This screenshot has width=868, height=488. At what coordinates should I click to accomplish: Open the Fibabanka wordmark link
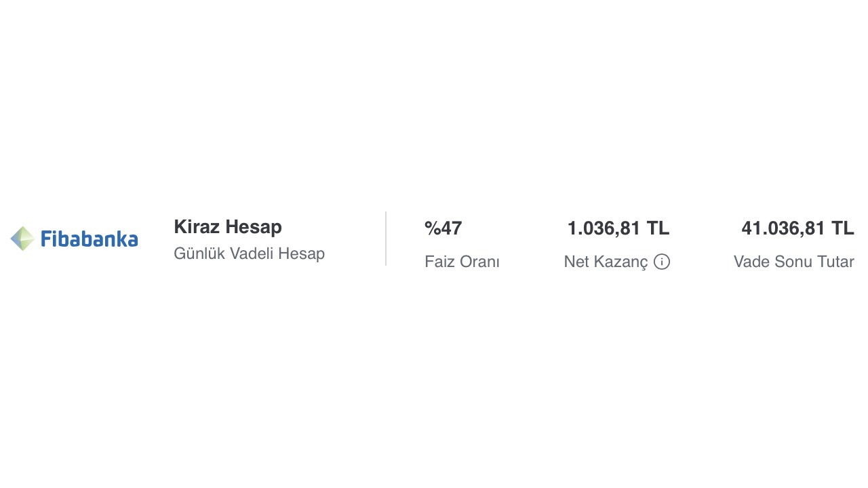89,239
